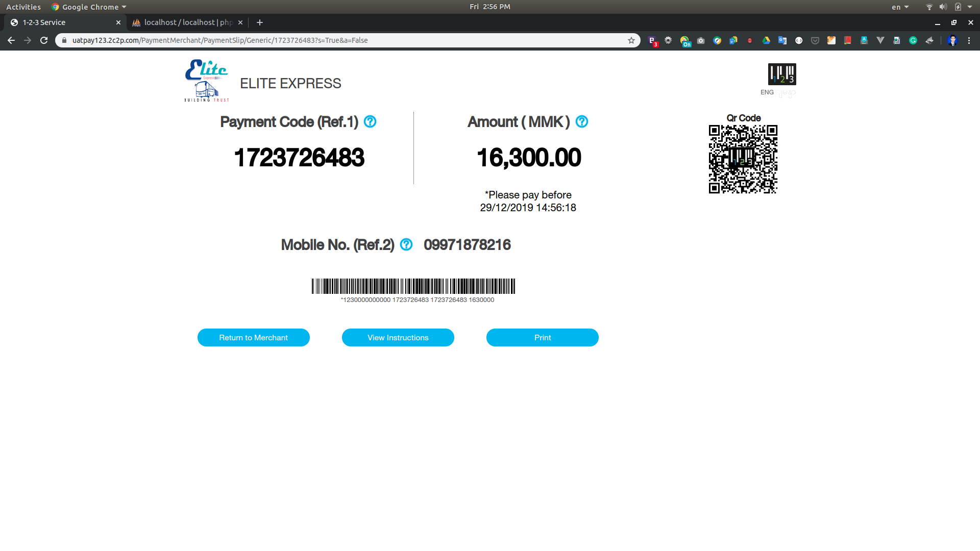Viewport: 980px width, 551px height.
Task: Reload the current page
Action: (x=44, y=40)
